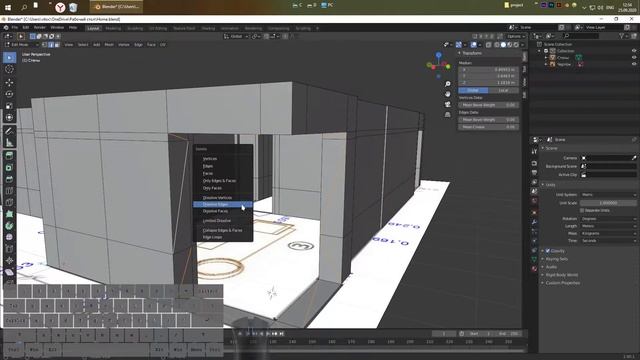Open the Object Data mesh tab
The width and height of the screenshot is (640, 360).
[x=534, y=259]
